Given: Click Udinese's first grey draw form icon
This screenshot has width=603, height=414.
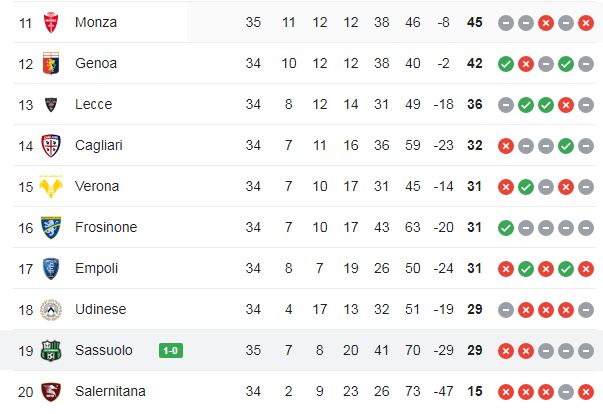Looking at the screenshot, I should coord(506,310).
